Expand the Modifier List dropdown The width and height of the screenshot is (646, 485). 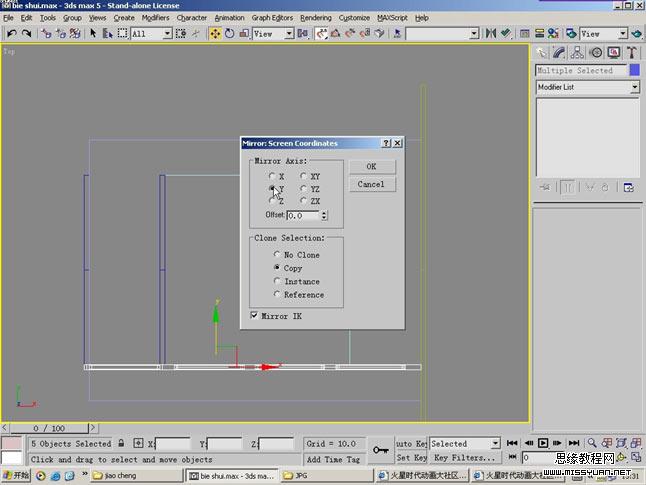point(635,87)
